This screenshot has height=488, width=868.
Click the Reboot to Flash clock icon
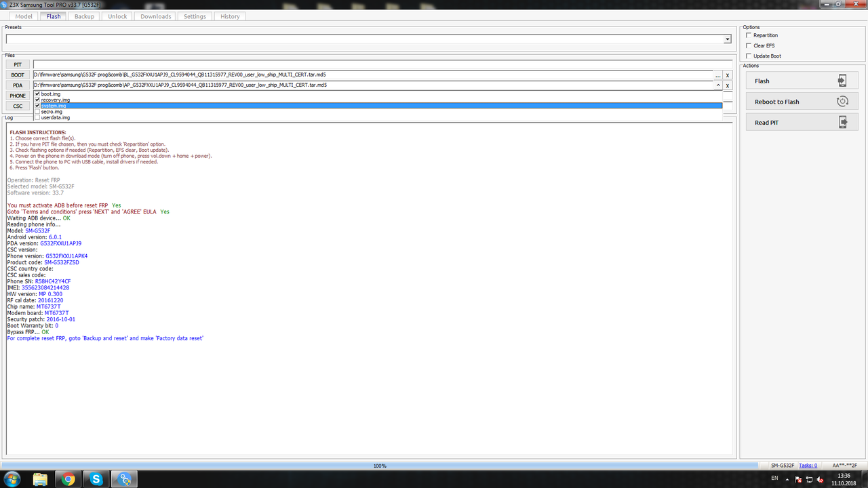coord(842,102)
